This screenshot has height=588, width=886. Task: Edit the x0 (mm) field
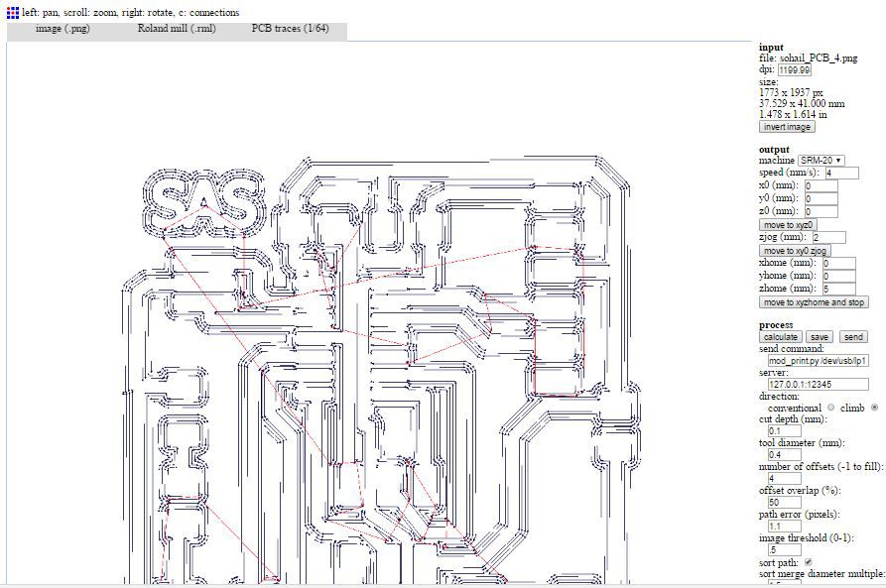click(x=822, y=185)
